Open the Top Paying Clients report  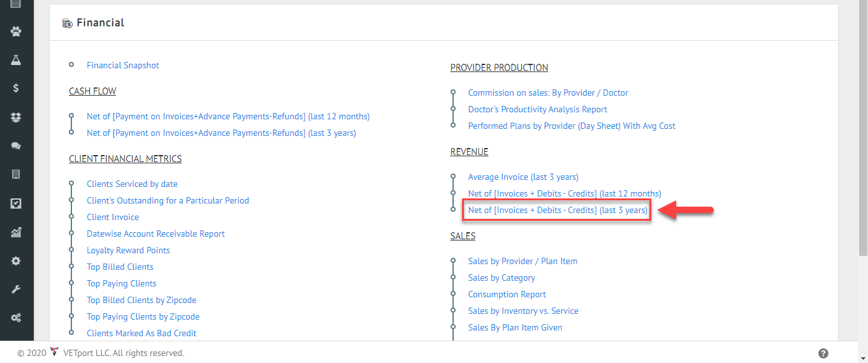(122, 283)
